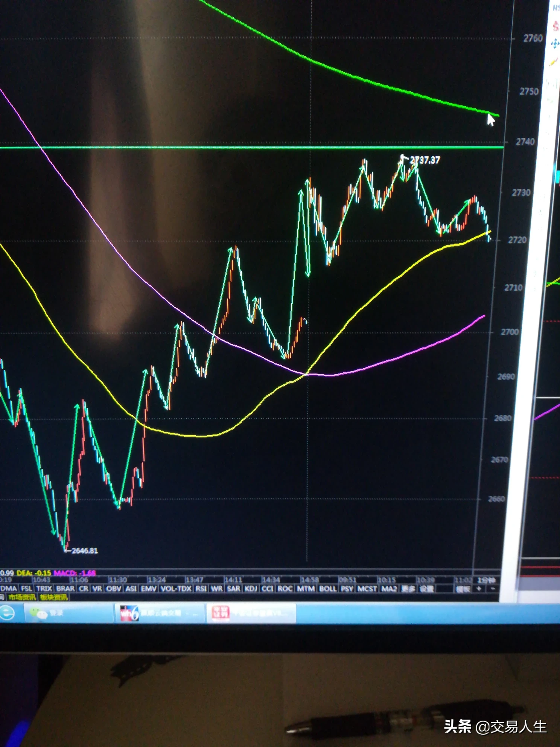Click the 2660 price axis label
The height and width of the screenshot is (747, 560).
[x=496, y=499]
